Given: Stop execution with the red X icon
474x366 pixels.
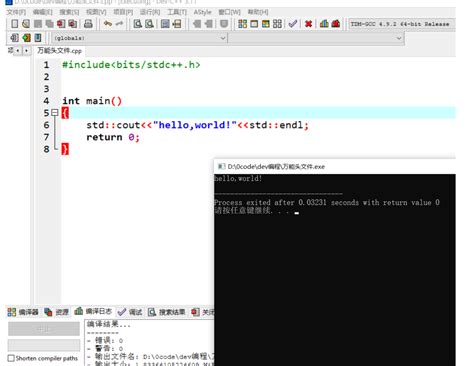Looking at the screenshot, I should pos(308,24).
